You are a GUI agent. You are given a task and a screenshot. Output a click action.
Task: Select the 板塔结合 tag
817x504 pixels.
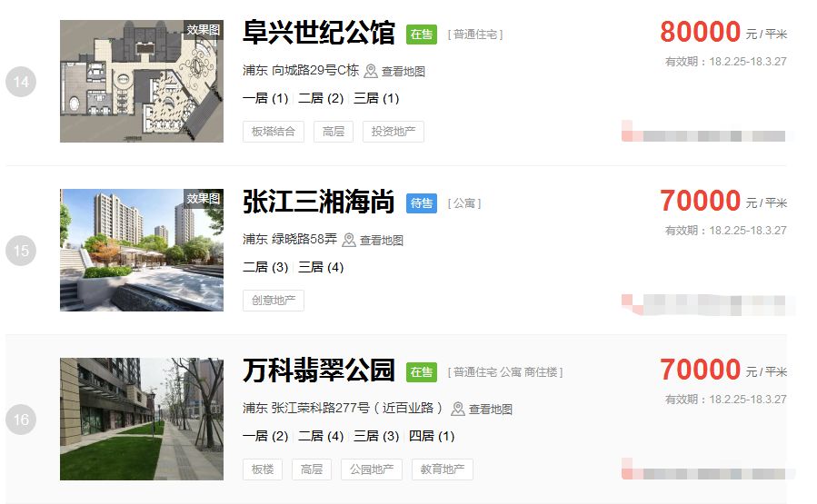click(x=274, y=132)
